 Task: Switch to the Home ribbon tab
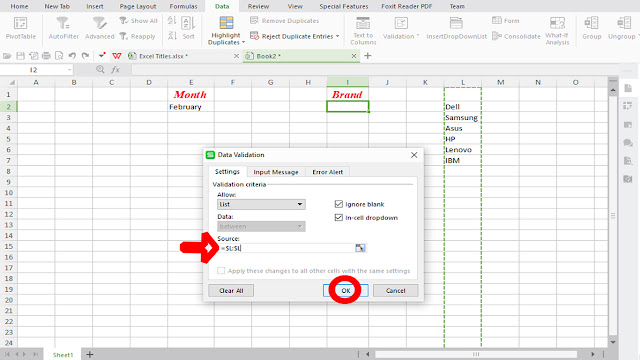19,6
